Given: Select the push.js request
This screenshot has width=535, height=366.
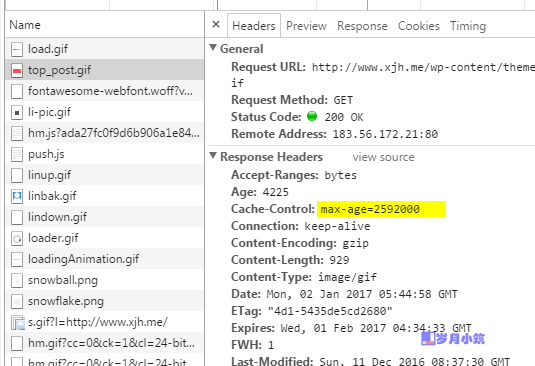Looking at the screenshot, I should 105,154.
